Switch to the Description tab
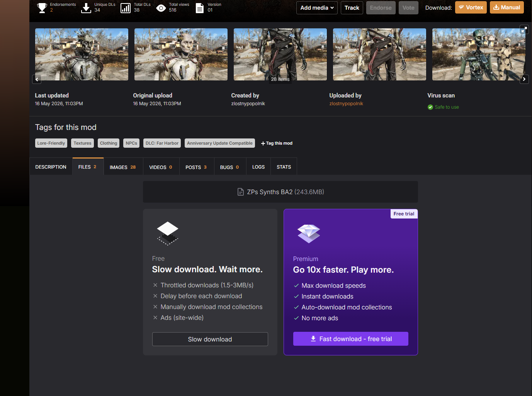Screen dimensions: 532x396 pos(51,167)
